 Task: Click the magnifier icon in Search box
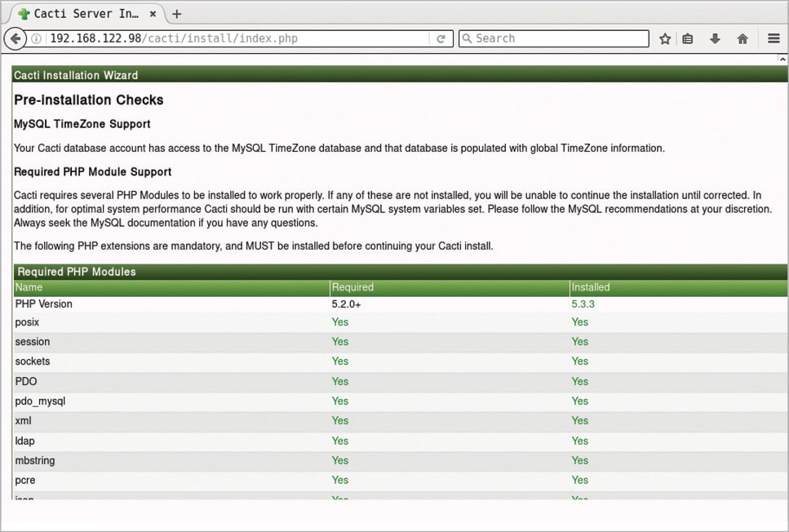[x=467, y=38]
